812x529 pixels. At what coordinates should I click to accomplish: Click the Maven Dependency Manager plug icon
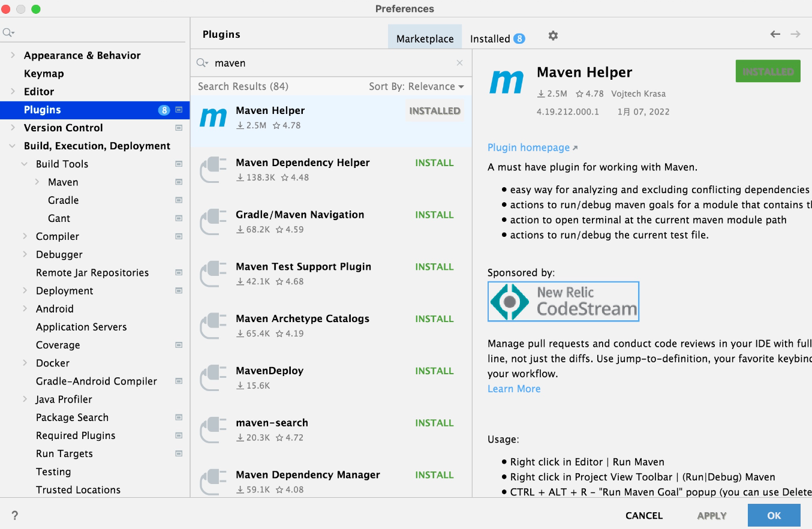coord(213,482)
